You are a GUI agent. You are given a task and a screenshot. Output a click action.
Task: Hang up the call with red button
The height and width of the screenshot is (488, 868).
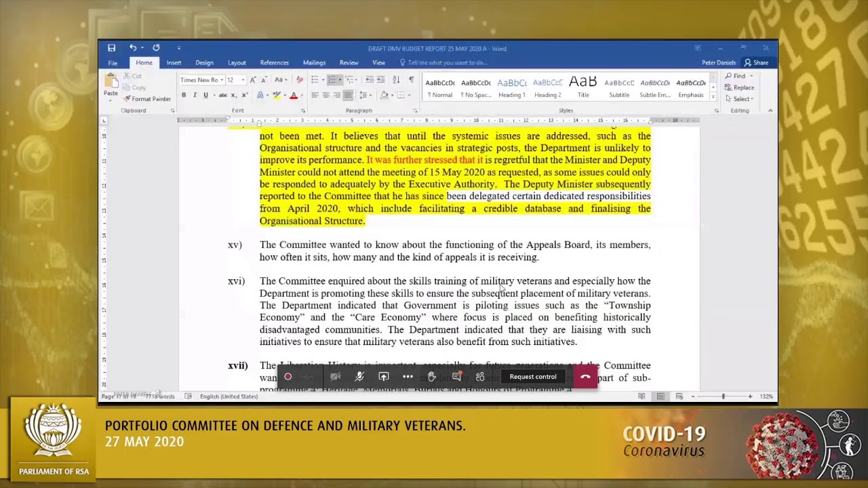pos(585,377)
